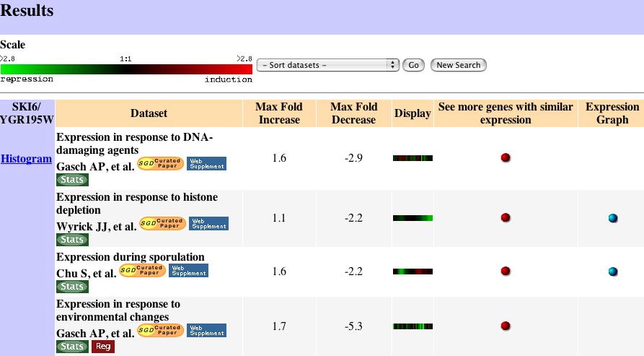
Task: Click the Reg button for environmental changes
Action: tap(102, 347)
